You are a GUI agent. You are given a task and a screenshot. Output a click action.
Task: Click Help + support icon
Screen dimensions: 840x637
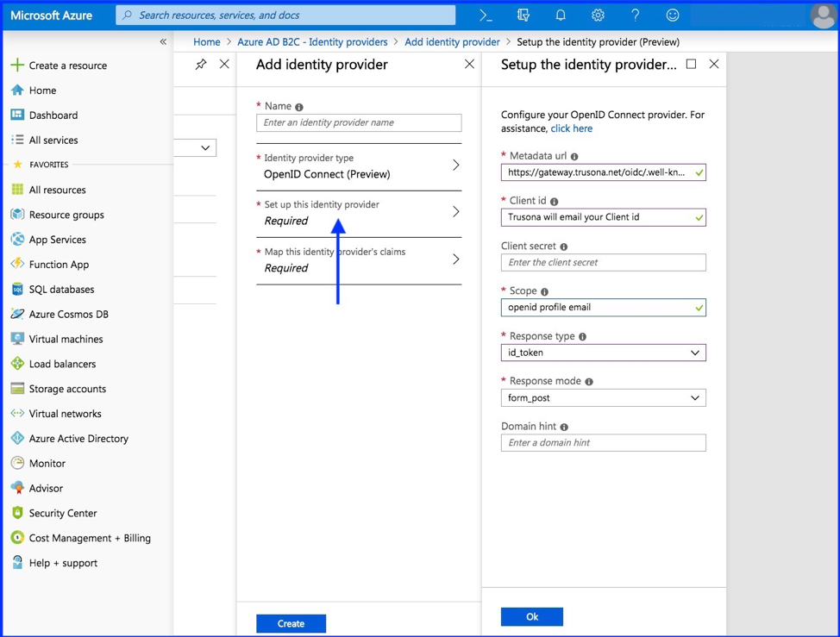(x=17, y=563)
